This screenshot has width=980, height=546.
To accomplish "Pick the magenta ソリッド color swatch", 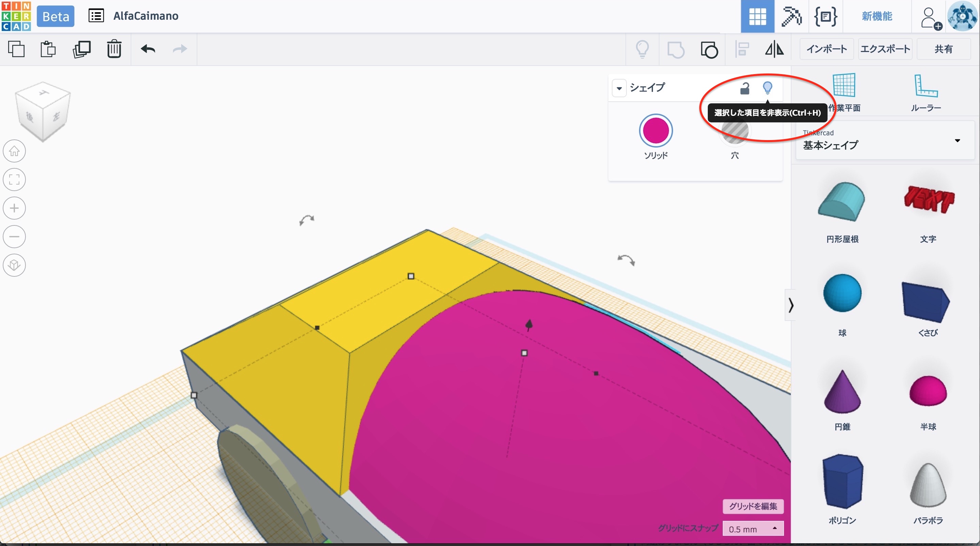I will click(x=655, y=131).
